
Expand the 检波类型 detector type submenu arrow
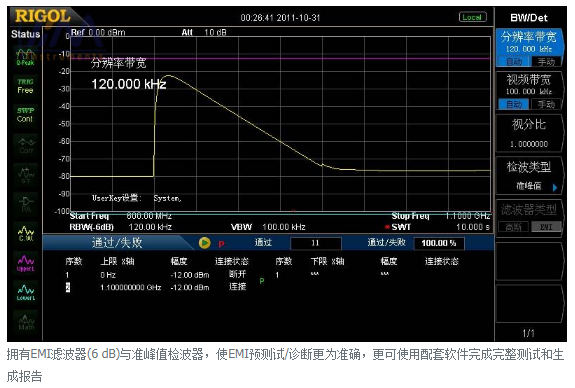(x=555, y=187)
